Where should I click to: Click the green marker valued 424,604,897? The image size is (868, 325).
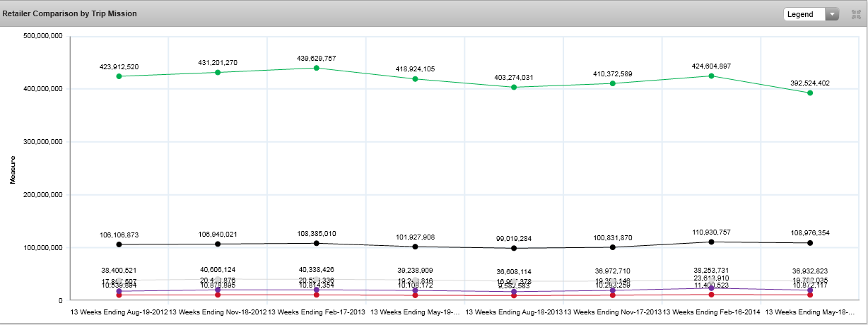point(711,76)
